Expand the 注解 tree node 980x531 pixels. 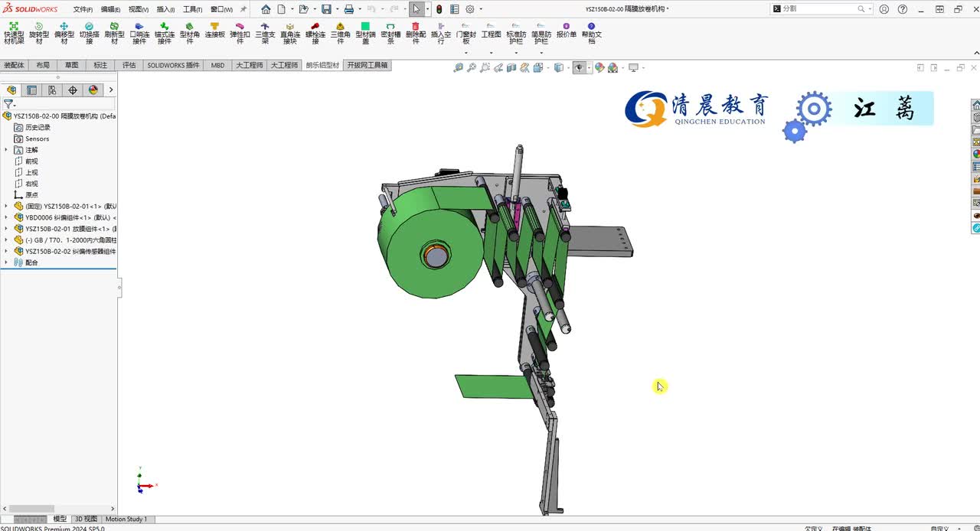[x=6, y=150]
